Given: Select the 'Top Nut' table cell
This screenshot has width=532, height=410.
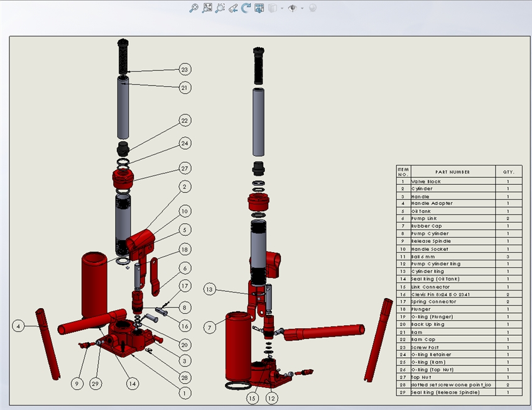Looking at the screenshot, I should [453, 377].
